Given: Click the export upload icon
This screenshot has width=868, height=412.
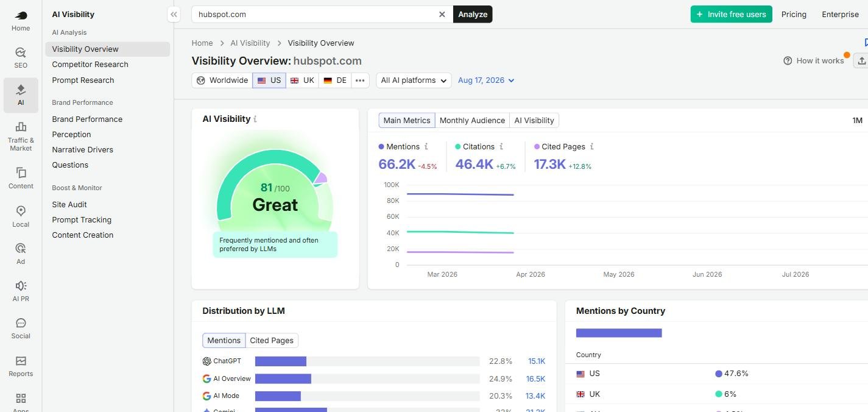Looking at the screenshot, I should click(861, 60).
